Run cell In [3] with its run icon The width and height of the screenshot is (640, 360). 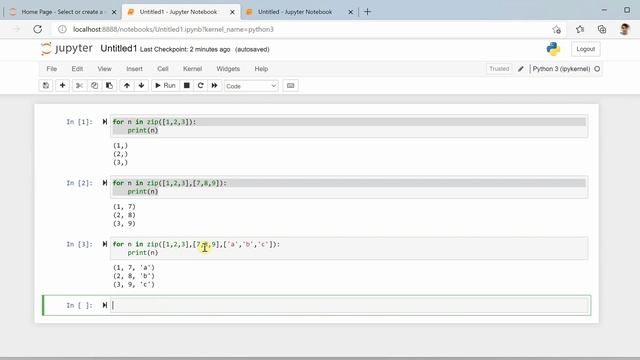[x=105, y=244]
